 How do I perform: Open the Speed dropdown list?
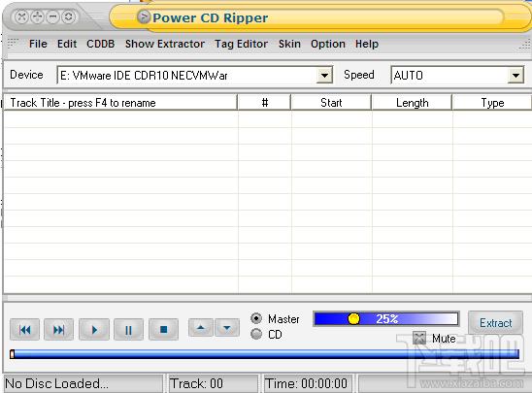[515, 76]
